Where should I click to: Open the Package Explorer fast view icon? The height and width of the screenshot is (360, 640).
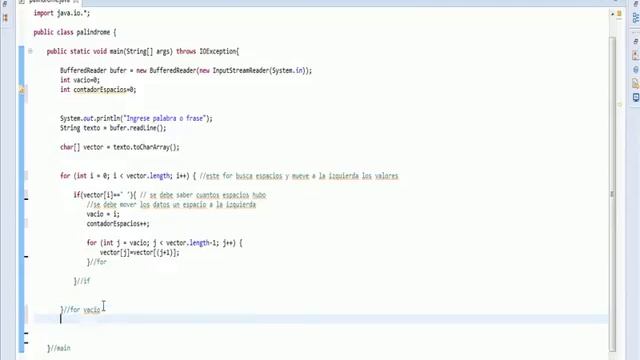(x=5, y=18)
